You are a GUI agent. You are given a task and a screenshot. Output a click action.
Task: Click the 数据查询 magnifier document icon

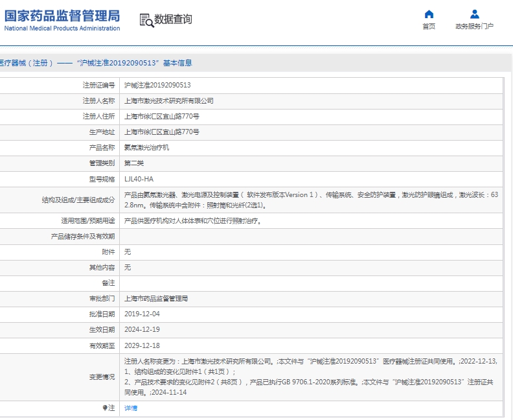(146, 20)
